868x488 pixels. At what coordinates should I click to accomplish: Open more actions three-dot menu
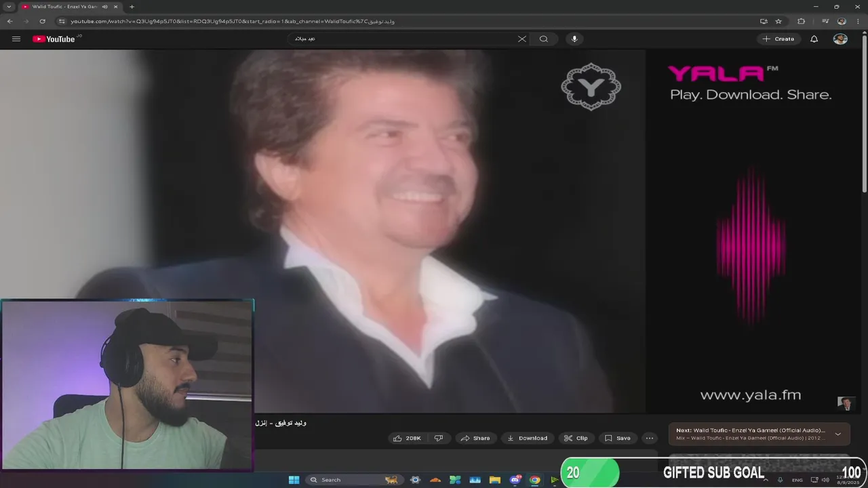click(x=650, y=438)
